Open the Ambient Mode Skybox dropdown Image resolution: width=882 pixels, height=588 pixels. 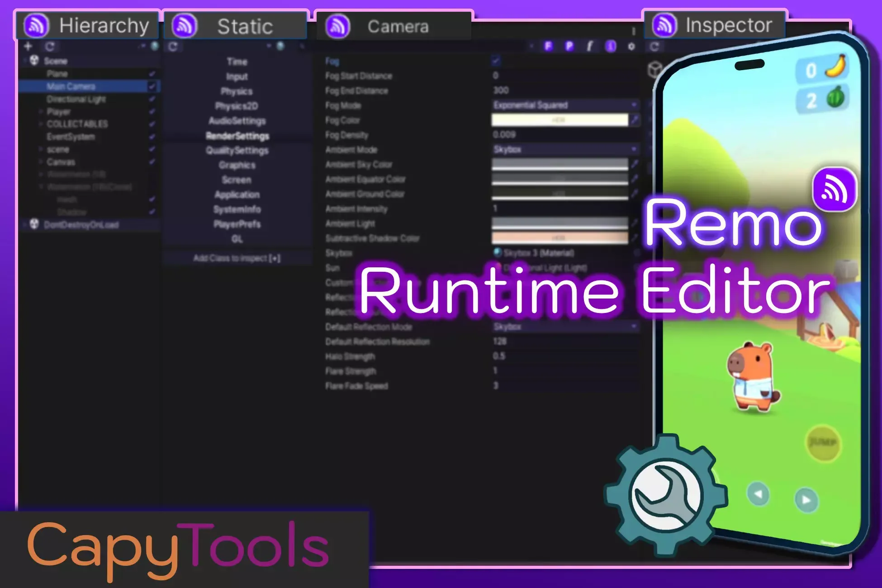(565, 149)
